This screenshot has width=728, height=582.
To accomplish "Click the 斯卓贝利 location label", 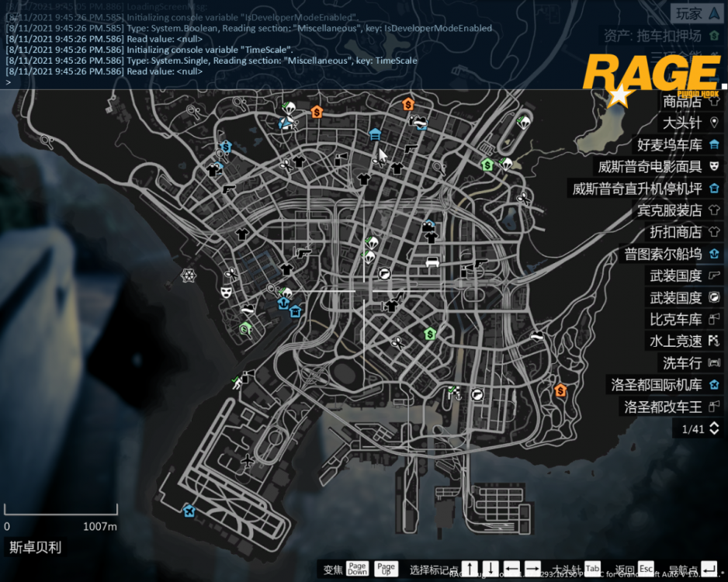I will (35, 548).
